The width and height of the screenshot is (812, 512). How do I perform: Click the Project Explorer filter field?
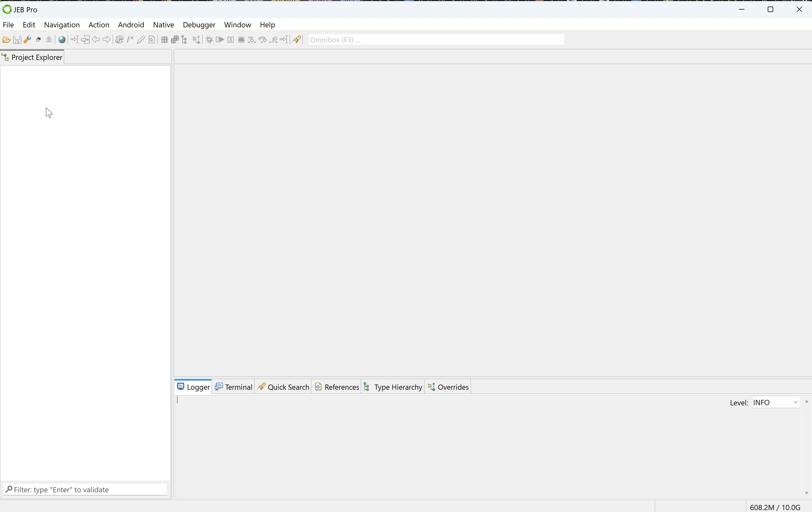[85, 490]
